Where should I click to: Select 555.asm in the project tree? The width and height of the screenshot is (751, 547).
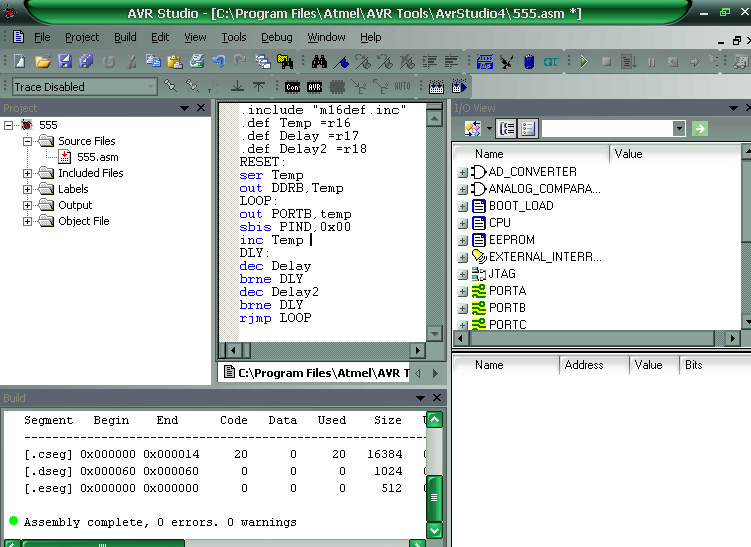pyautogui.click(x=98, y=157)
